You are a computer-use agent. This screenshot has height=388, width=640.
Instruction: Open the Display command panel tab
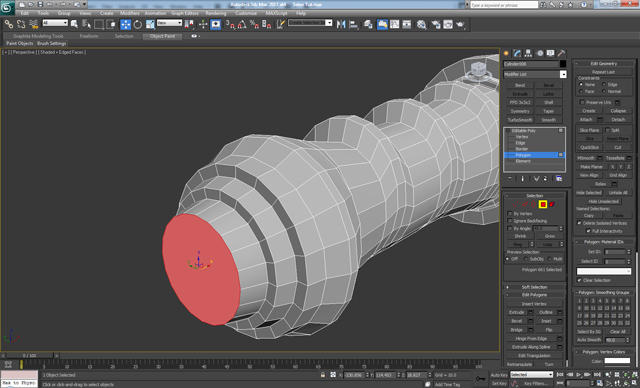click(551, 53)
